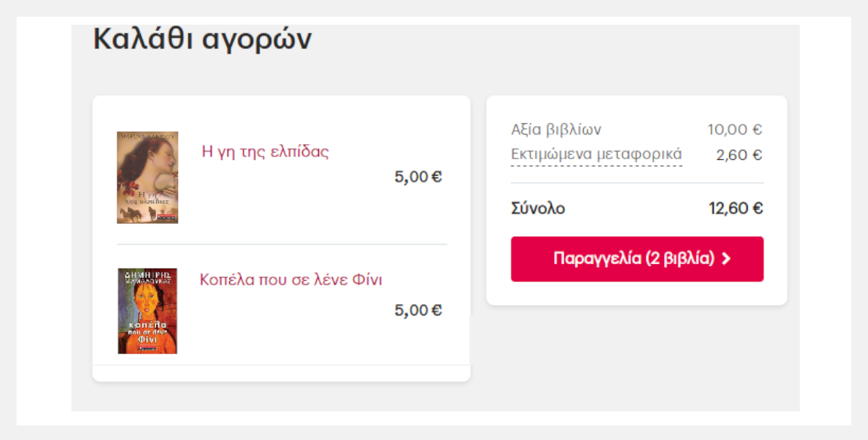Click the Κοπέλα που σε λένε Φίνι cover
This screenshot has width=868, height=440.
point(148,311)
